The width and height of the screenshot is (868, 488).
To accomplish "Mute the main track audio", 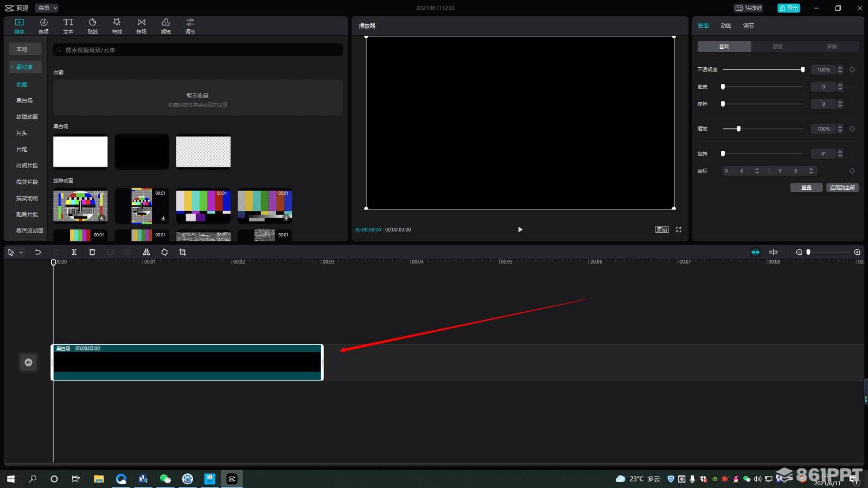I will 28,362.
